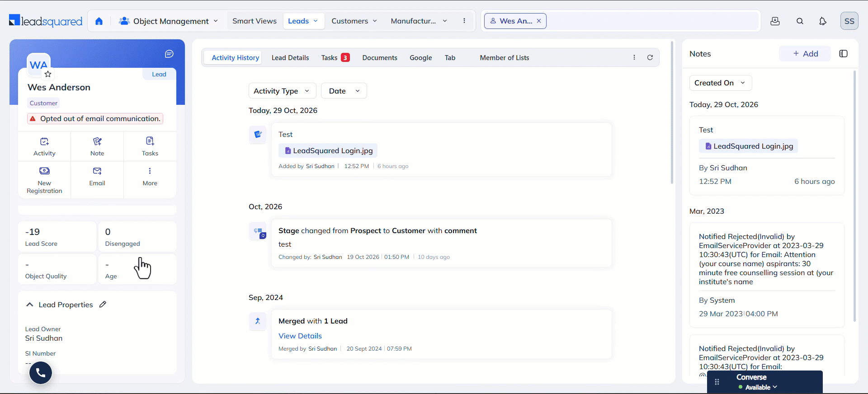Screen dimensions: 868x394
Task: Open Member of Lists tab
Action: coord(505,58)
